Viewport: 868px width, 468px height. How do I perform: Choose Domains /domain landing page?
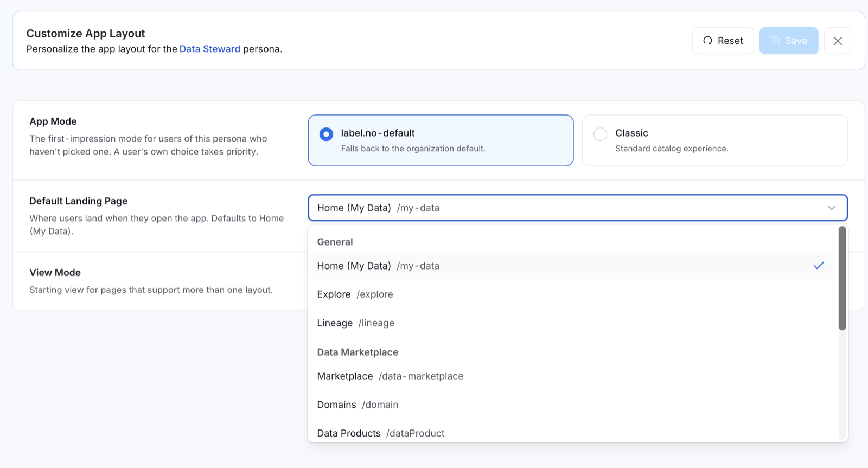tap(572, 405)
